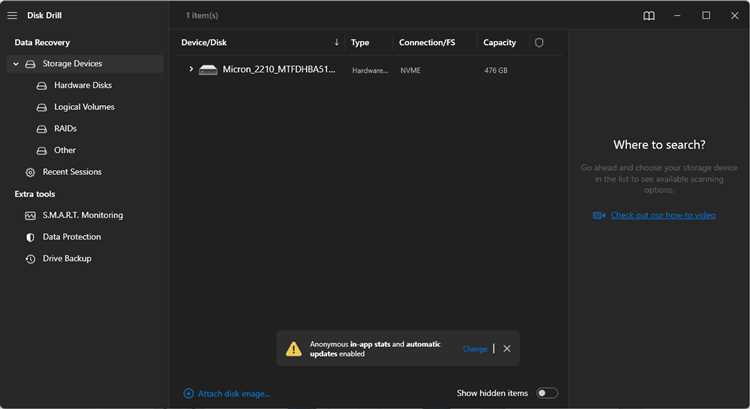Open the hamburger menu beside Disk Drill
750x409 pixels.
pos(12,16)
